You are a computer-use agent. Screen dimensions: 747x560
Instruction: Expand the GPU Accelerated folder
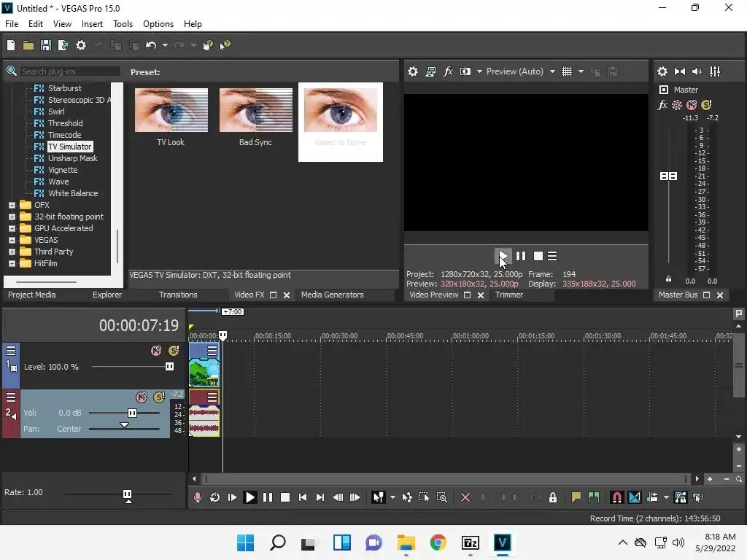(x=12, y=228)
